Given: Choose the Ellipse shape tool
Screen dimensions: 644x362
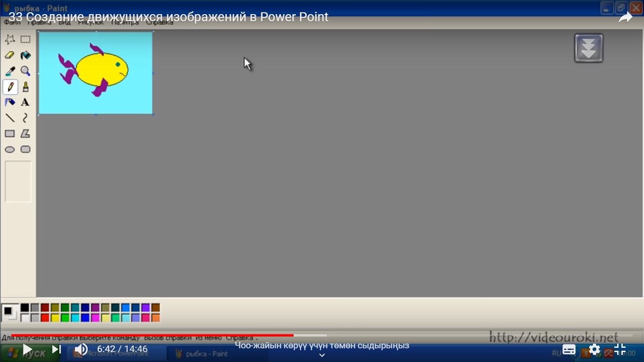Looking at the screenshot, I should click(10, 149).
